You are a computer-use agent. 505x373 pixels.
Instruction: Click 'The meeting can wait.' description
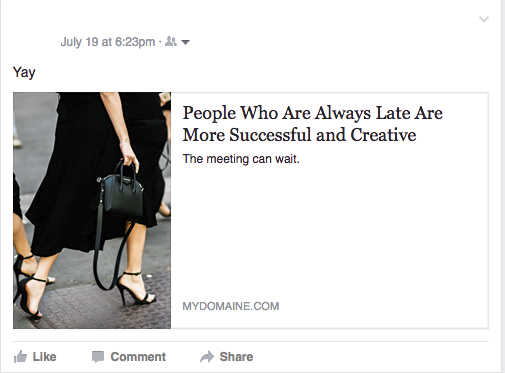click(x=241, y=159)
